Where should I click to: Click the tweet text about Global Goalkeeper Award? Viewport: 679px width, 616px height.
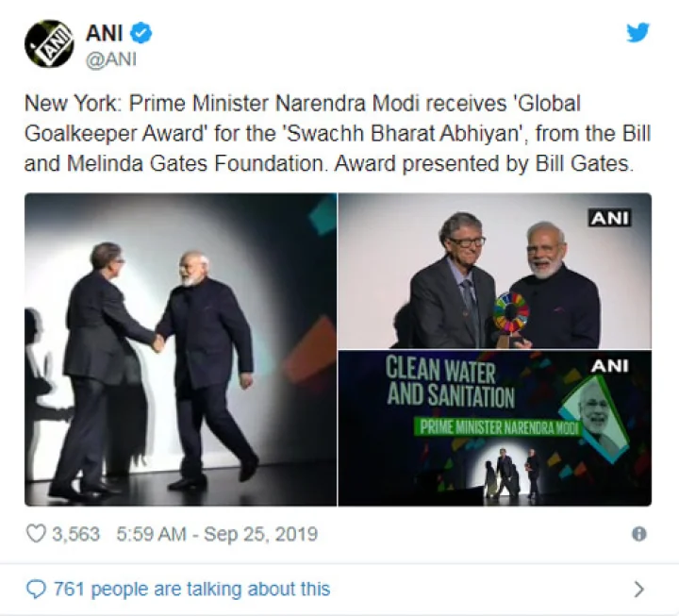[338, 133]
